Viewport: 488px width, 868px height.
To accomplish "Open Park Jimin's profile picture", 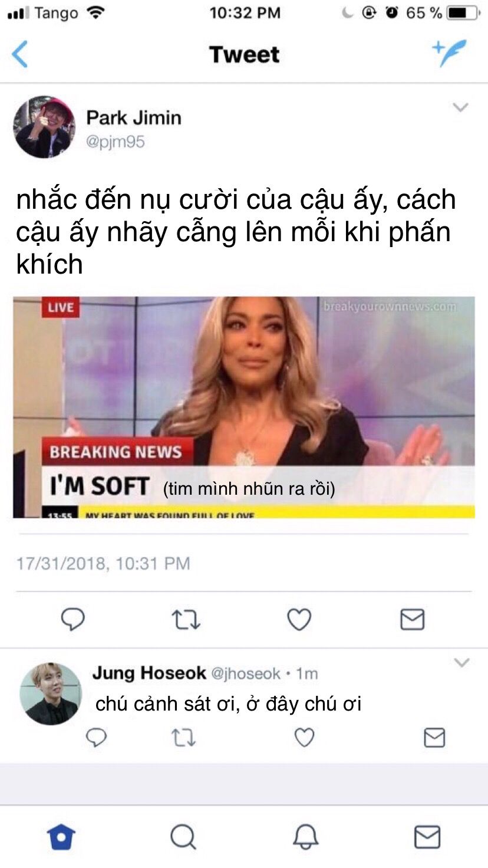I will [x=44, y=127].
